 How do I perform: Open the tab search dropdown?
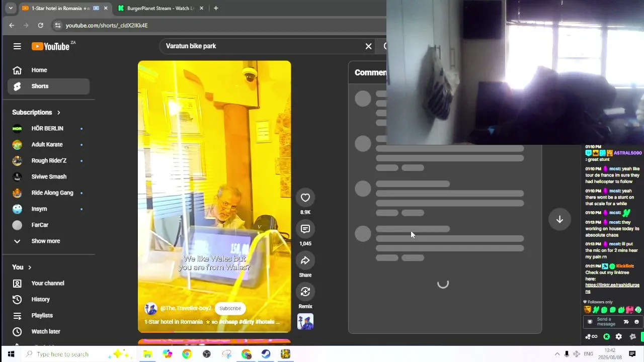point(11,8)
